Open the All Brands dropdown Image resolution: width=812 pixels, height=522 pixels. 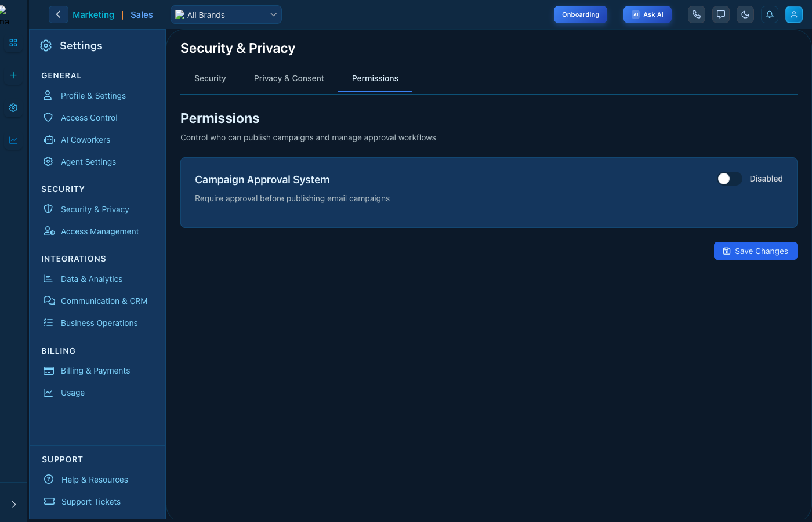pyautogui.click(x=226, y=14)
